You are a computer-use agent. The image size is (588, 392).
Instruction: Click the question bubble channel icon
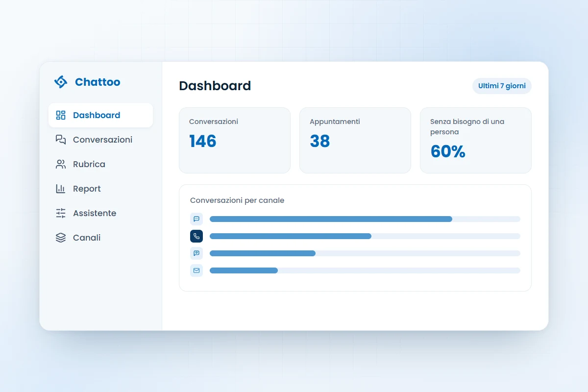196,253
